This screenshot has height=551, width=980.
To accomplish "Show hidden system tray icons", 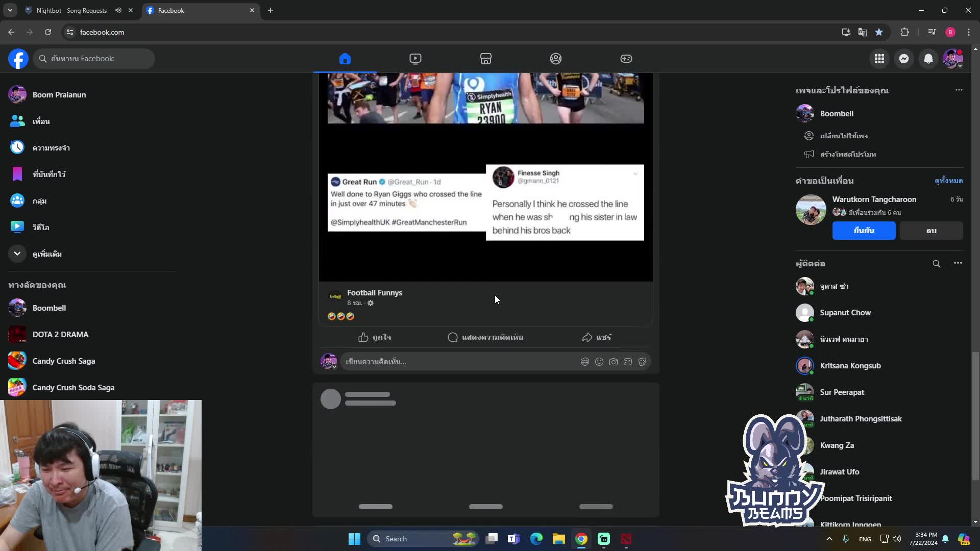I will click(829, 539).
